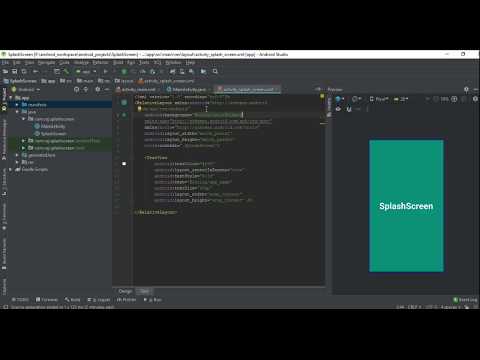
Task: Open the Build menu
Action: [x=118, y=63]
